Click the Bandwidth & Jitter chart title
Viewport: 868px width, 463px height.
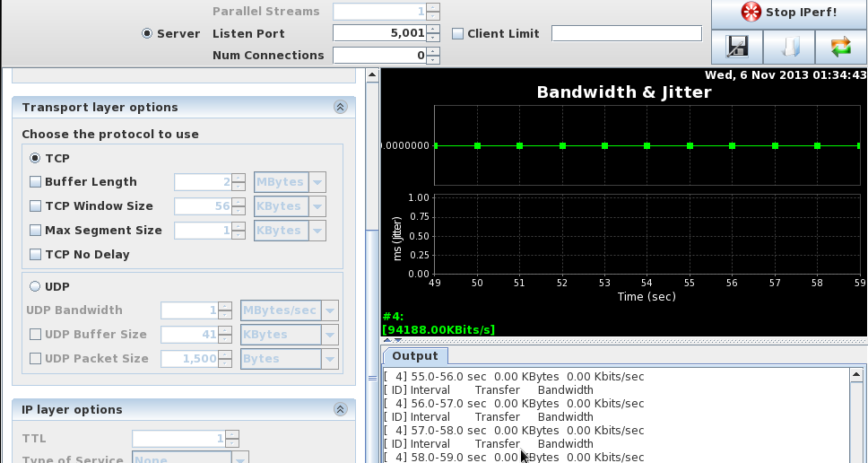pos(624,92)
